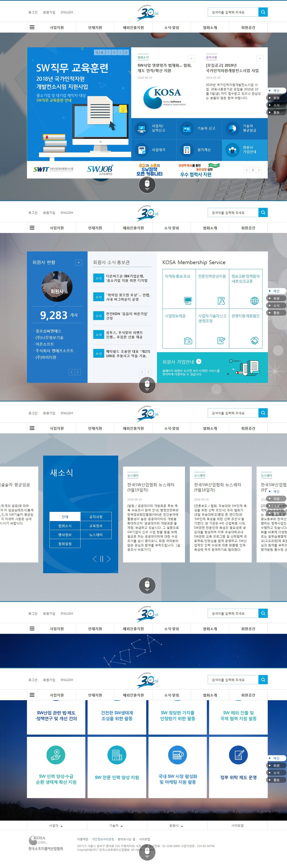Open article SW사업 영향평가 법제화

pos(164,68)
